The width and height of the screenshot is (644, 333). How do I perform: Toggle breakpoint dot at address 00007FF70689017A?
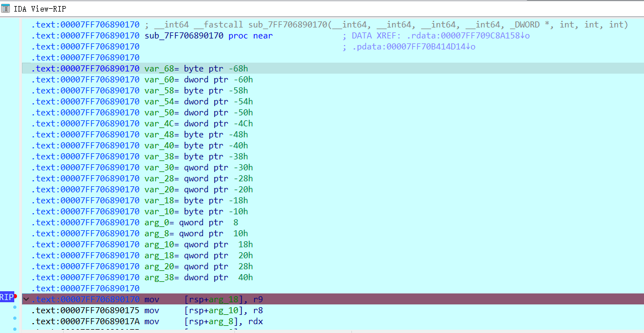tap(15, 319)
